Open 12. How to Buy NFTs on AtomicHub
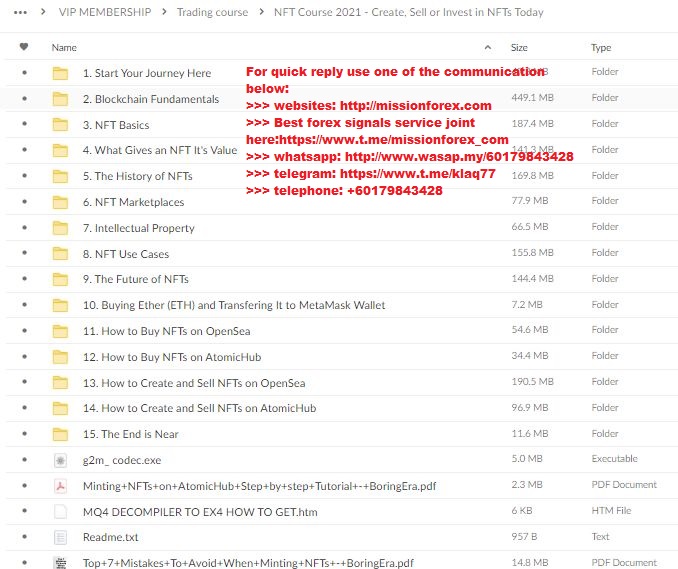The width and height of the screenshot is (678, 569). pos(172,357)
